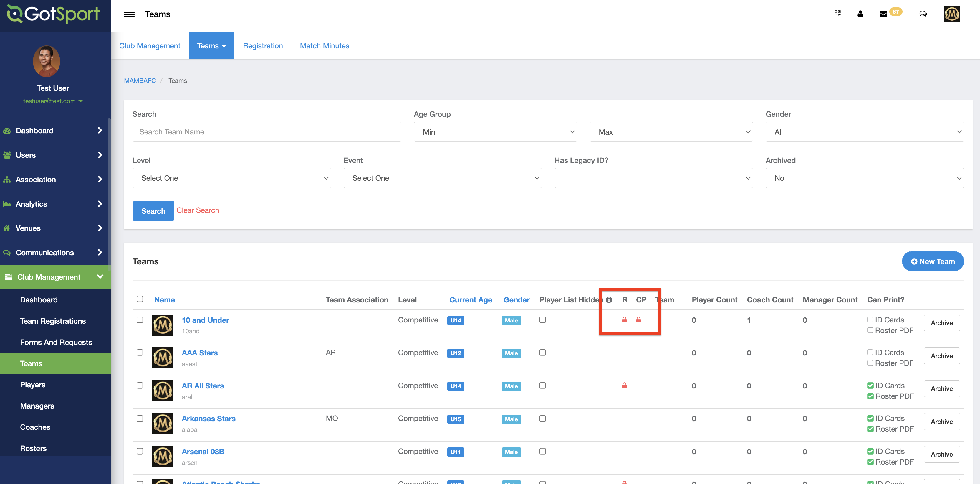The width and height of the screenshot is (980, 484).
Task: Open the Archived dropdown
Action: click(864, 178)
